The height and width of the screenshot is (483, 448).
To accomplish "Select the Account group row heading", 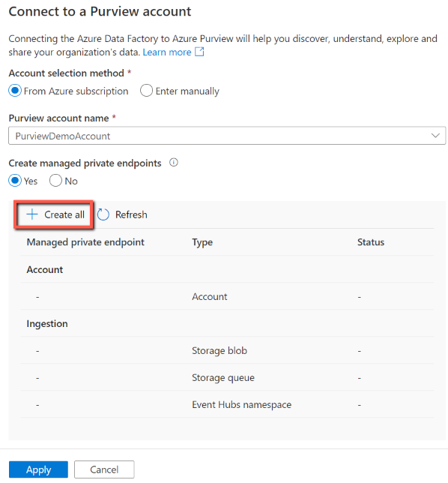I will pos(45,269).
